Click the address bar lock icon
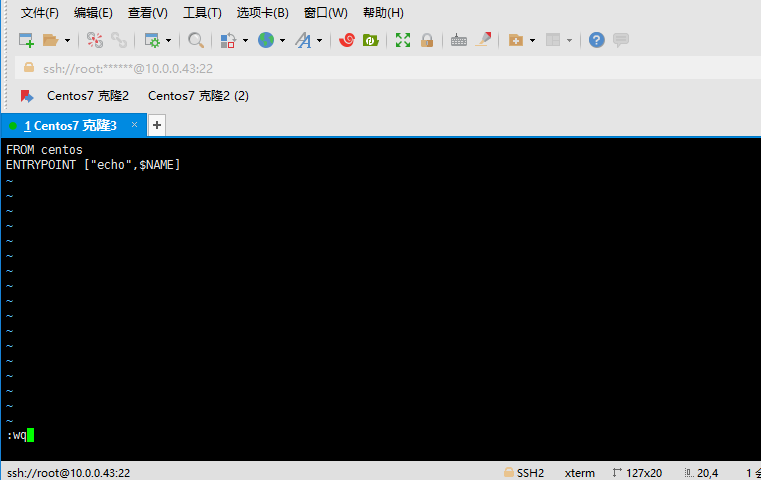 [x=29, y=67]
